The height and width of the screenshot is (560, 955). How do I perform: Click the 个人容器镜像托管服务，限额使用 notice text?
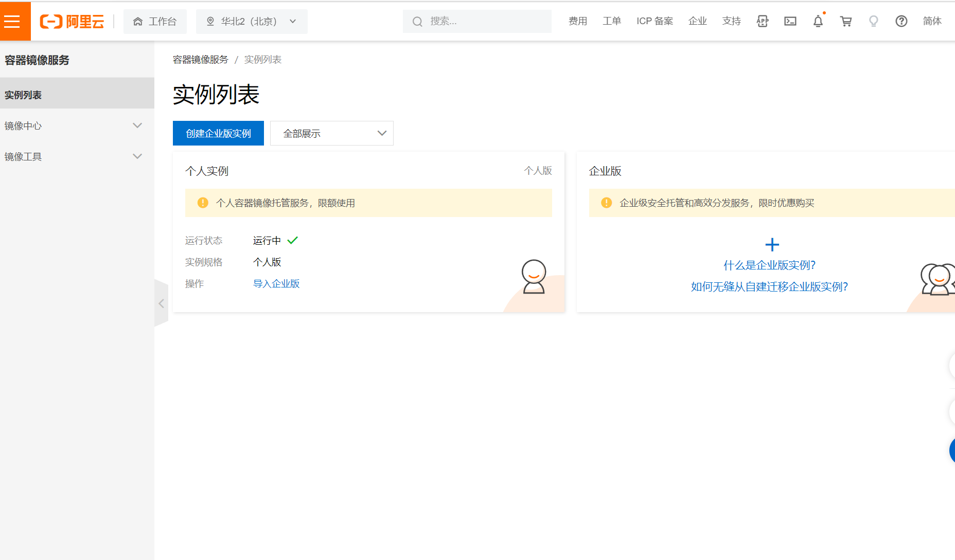(286, 203)
